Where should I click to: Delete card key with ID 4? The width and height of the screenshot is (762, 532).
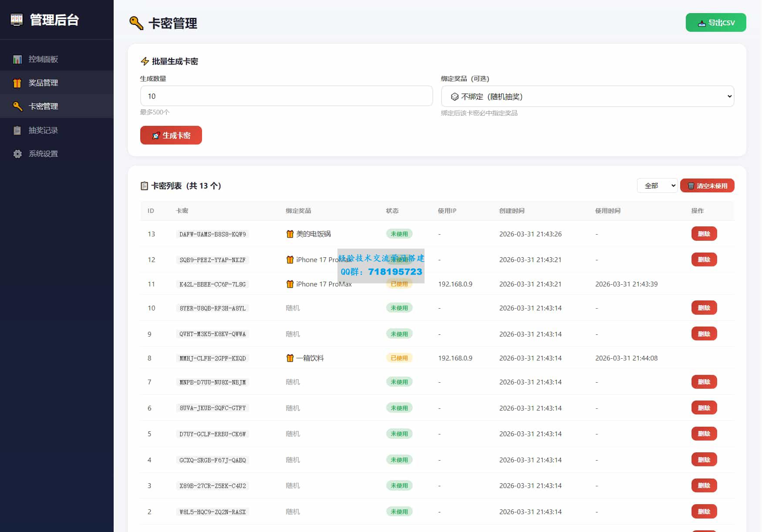(x=704, y=460)
